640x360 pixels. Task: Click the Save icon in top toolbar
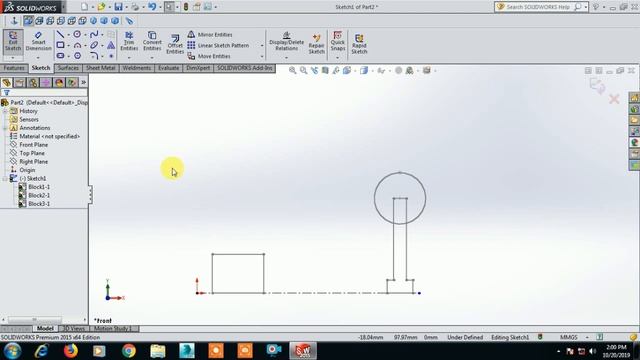click(118, 7)
